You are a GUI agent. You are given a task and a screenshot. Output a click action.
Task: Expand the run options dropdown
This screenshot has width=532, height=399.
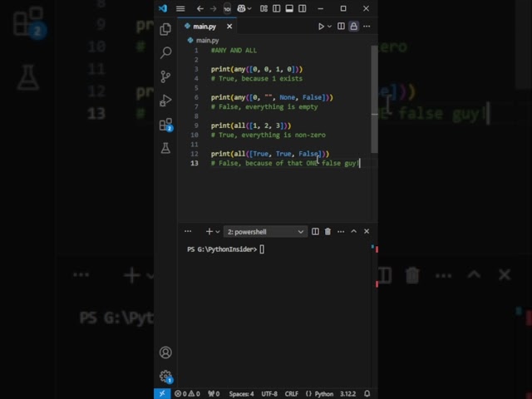click(329, 27)
